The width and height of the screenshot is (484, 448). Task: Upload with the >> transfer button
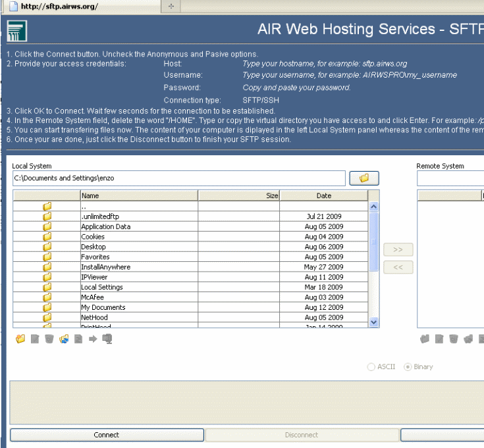tap(398, 250)
